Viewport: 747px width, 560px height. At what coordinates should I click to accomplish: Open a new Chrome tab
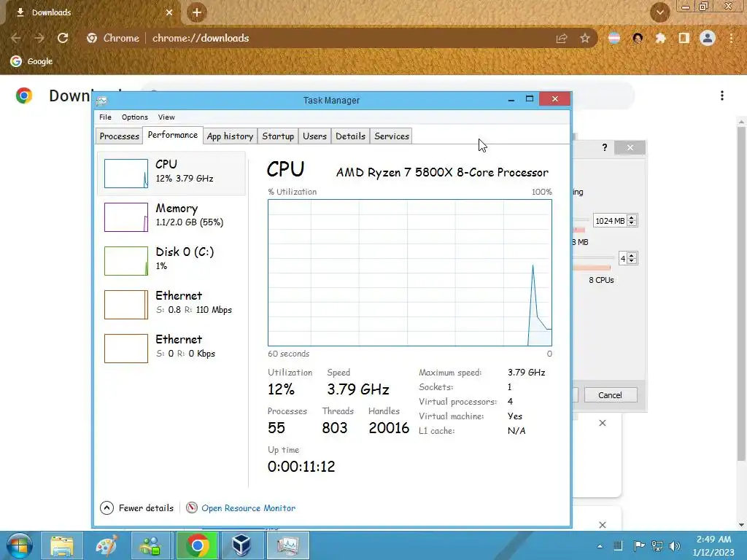coord(197,12)
